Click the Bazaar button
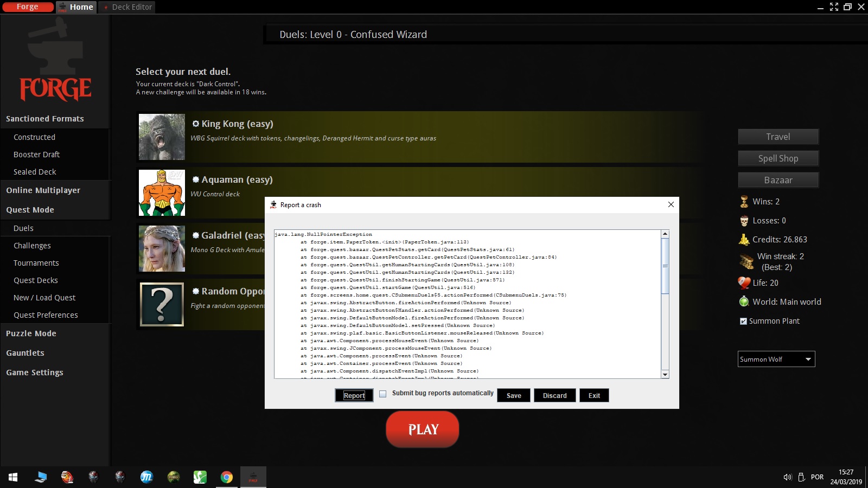 (x=778, y=180)
